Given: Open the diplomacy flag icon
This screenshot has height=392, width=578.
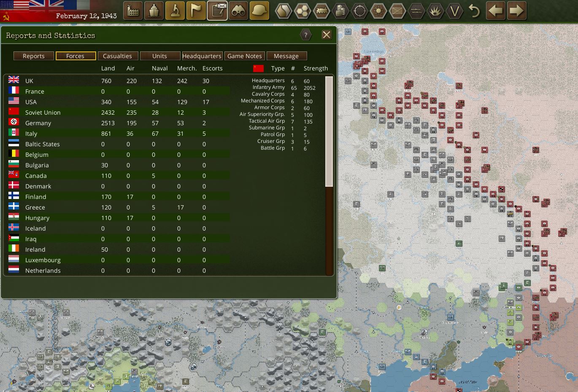Looking at the screenshot, I should pyautogui.click(x=196, y=11).
